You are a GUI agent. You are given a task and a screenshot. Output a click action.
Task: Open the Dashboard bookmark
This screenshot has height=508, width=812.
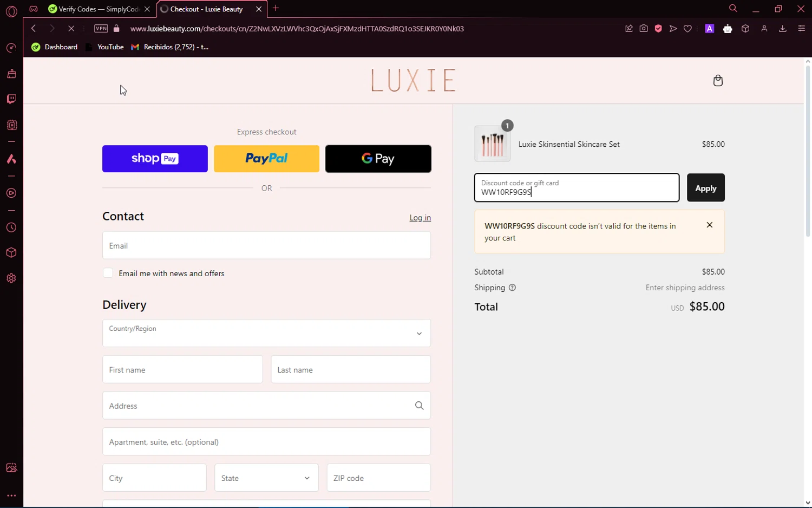pos(55,47)
